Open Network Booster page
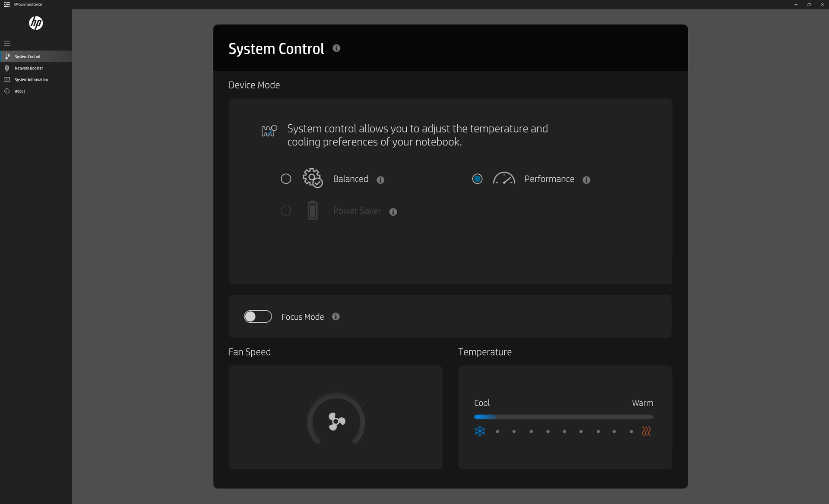 point(36,68)
